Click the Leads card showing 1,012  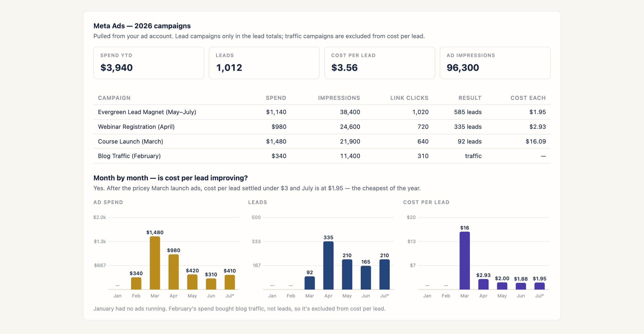[264, 63]
